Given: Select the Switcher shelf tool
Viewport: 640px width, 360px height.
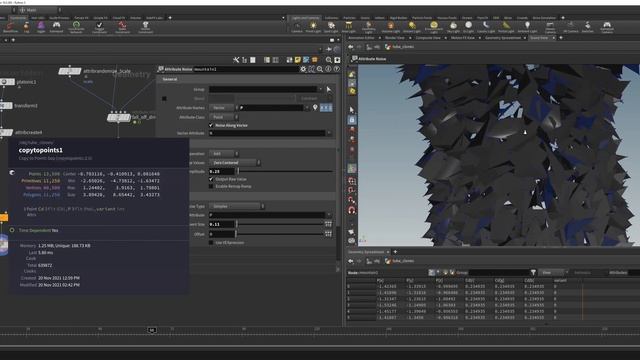Looking at the screenshot, I should click(x=588, y=27).
